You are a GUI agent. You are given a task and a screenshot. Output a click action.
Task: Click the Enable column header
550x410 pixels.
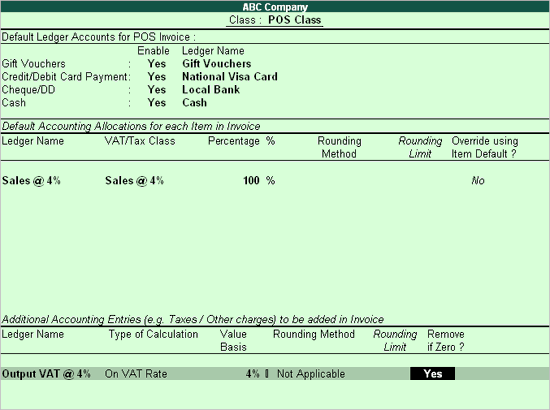pos(153,51)
